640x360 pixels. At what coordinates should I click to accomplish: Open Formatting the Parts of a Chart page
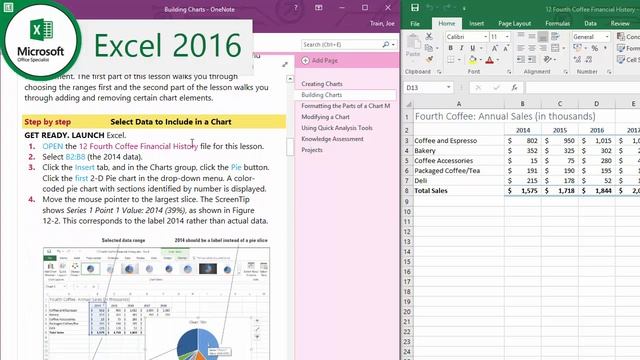(x=346, y=106)
